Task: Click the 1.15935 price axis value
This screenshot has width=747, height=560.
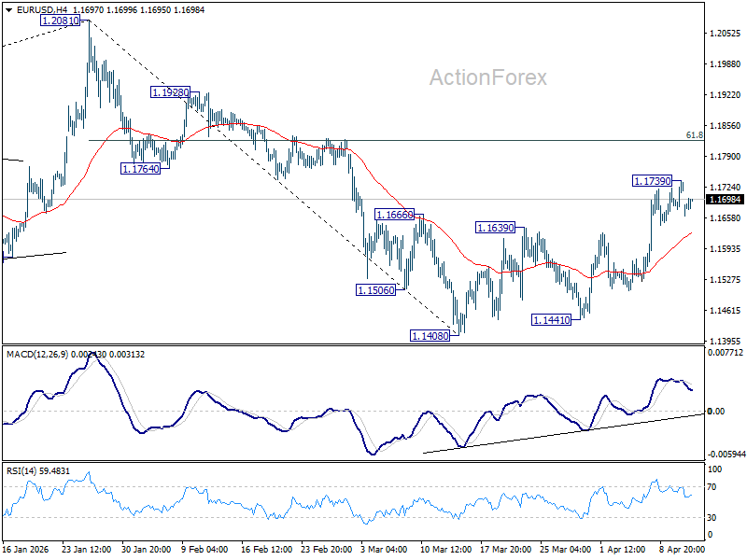Action: tap(725, 249)
